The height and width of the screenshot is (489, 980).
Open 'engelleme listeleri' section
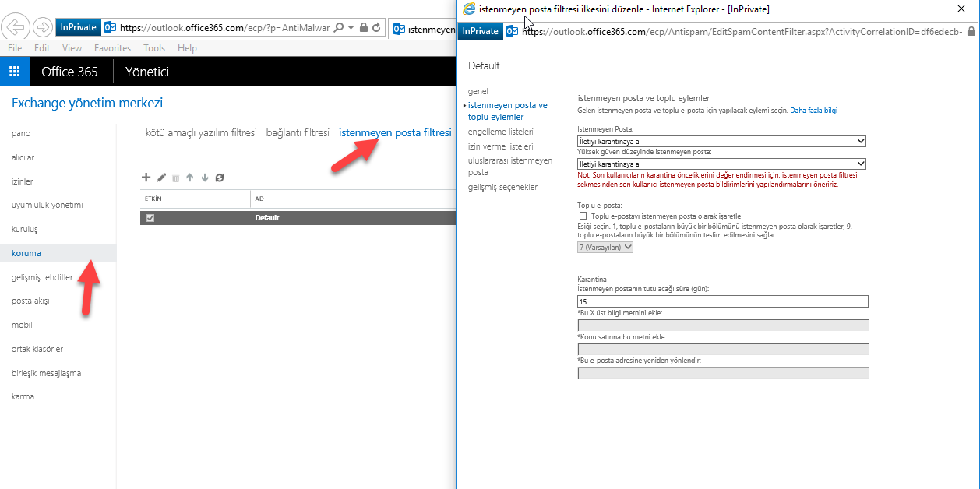coord(501,132)
